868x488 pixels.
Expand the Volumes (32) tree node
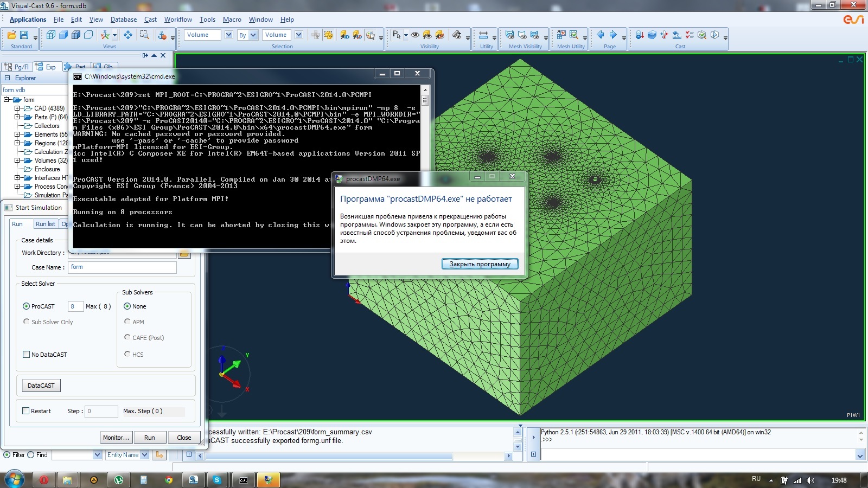pos(17,160)
